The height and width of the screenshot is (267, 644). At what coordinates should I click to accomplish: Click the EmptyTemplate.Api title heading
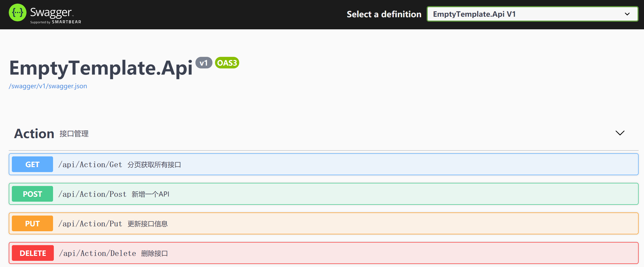pyautogui.click(x=101, y=68)
